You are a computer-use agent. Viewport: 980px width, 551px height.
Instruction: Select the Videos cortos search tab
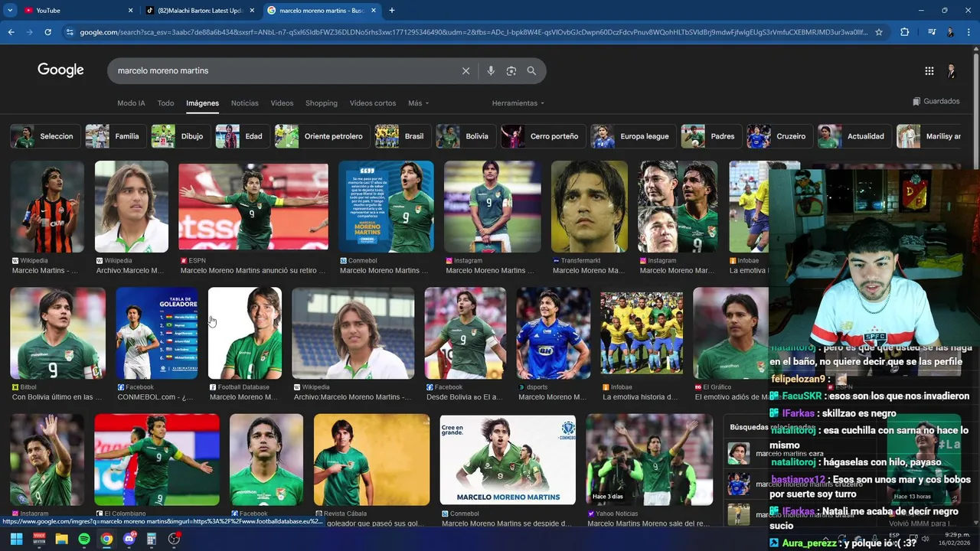click(373, 103)
